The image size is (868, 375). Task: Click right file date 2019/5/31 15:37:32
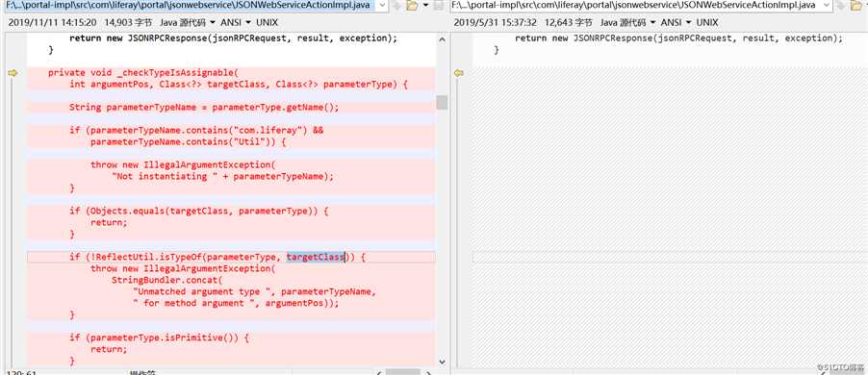496,23
